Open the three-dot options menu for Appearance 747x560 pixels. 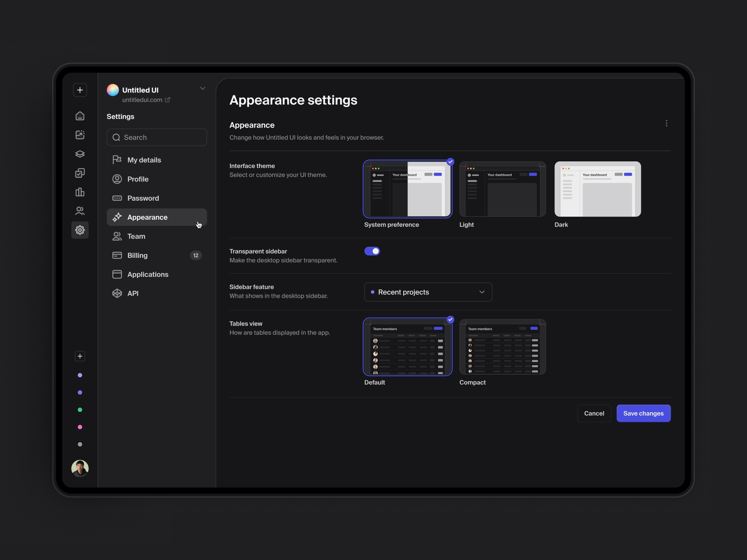coord(666,123)
